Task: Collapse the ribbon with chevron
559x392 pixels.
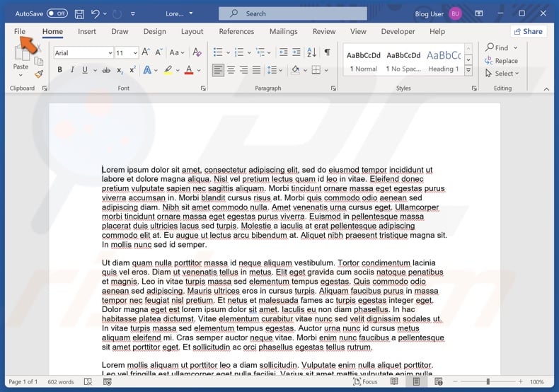Action: pos(546,89)
